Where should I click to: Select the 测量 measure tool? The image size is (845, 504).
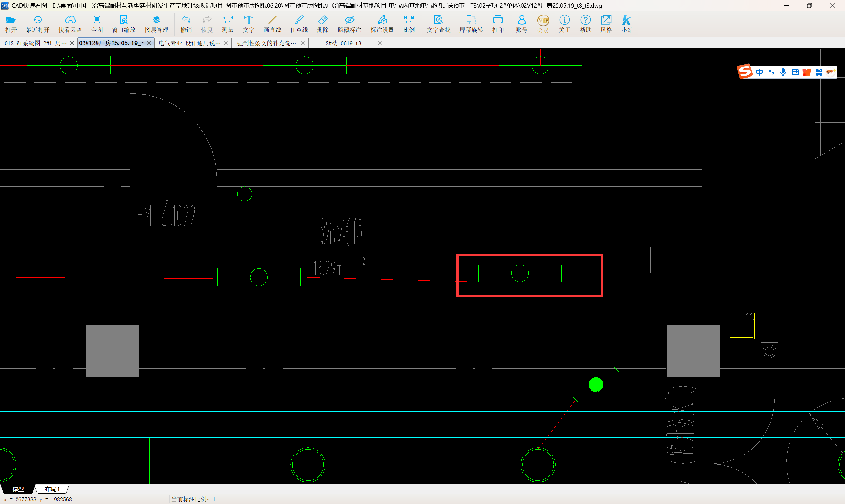click(228, 24)
